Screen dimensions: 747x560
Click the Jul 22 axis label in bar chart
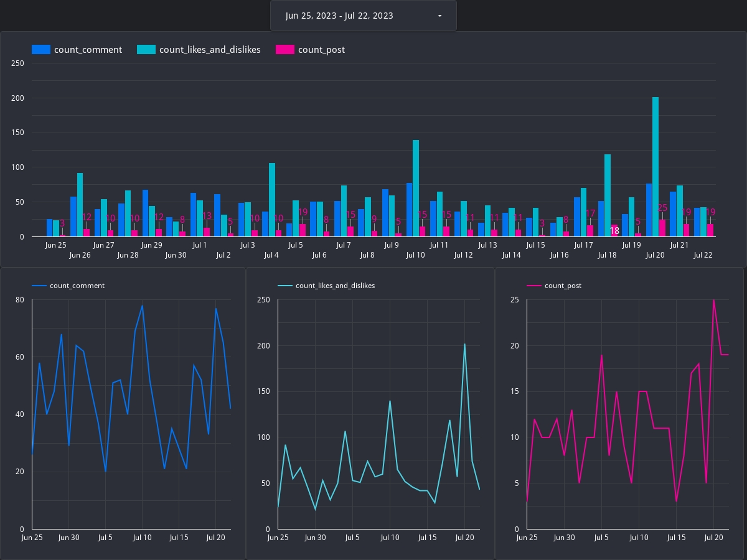coord(703,255)
